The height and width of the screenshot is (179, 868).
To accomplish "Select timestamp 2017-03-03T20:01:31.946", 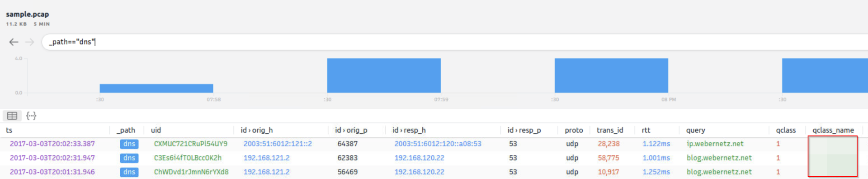I will pos(52,172).
